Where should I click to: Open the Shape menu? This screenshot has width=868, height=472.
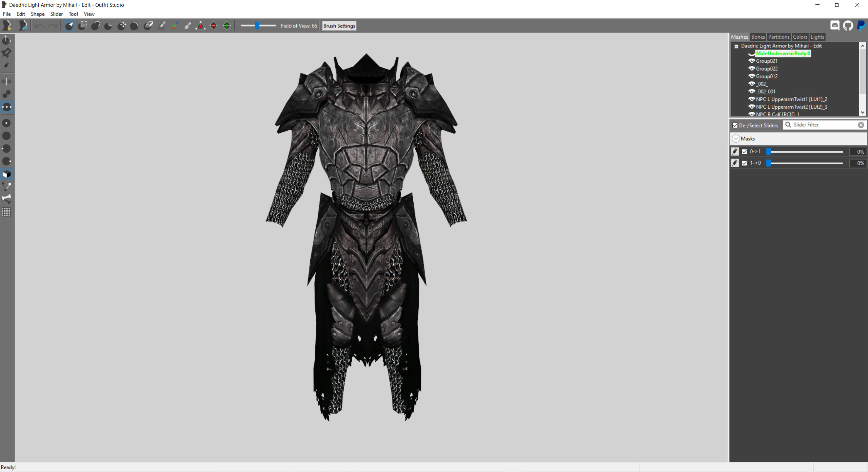tap(38, 14)
